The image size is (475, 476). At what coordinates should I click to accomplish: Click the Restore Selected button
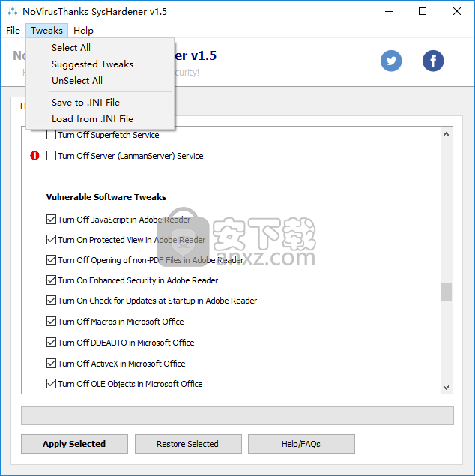pyautogui.click(x=188, y=444)
